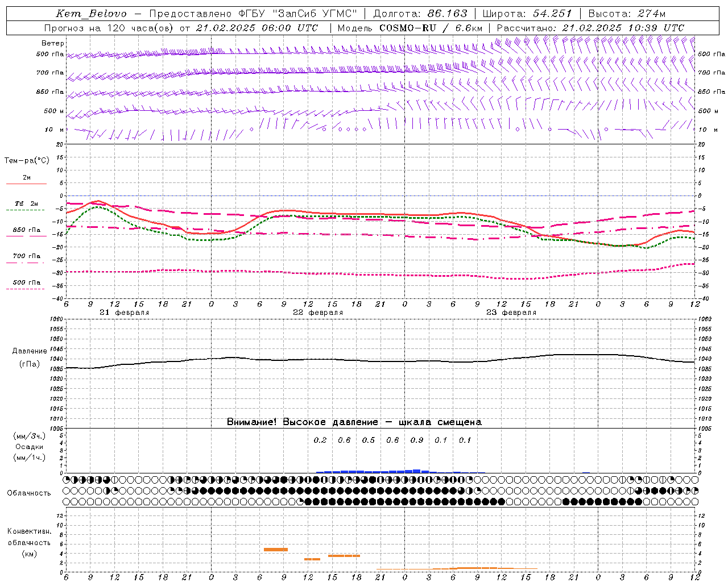Click the 'Td 2м' dew point legend entry
This screenshot has width=728, height=582.
(27, 203)
